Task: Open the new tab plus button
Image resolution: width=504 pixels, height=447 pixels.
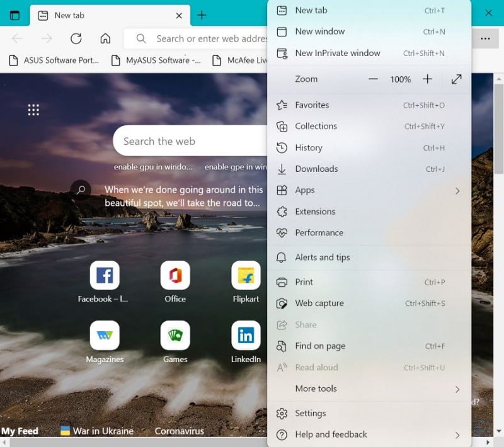Action: [x=202, y=15]
